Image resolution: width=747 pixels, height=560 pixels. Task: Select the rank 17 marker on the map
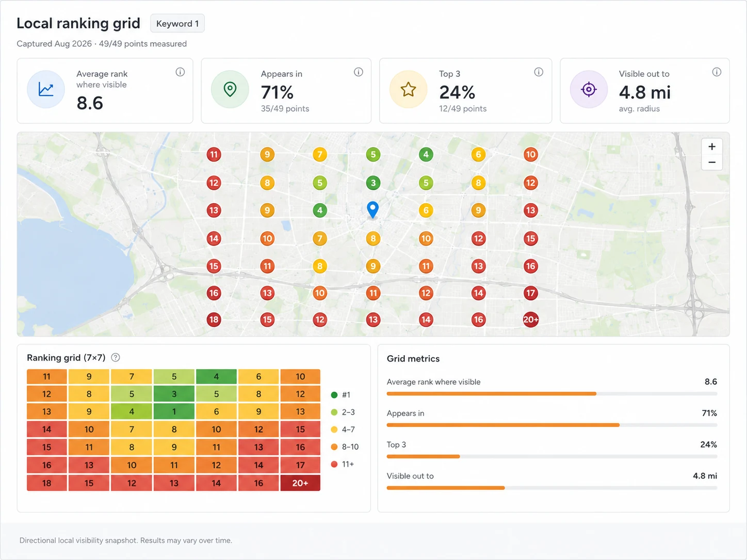(531, 293)
